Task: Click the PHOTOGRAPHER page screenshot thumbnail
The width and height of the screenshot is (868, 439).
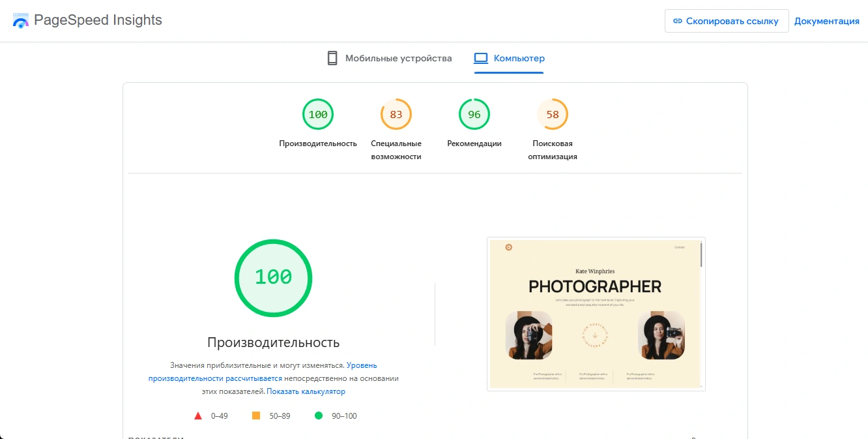Action: (x=596, y=314)
